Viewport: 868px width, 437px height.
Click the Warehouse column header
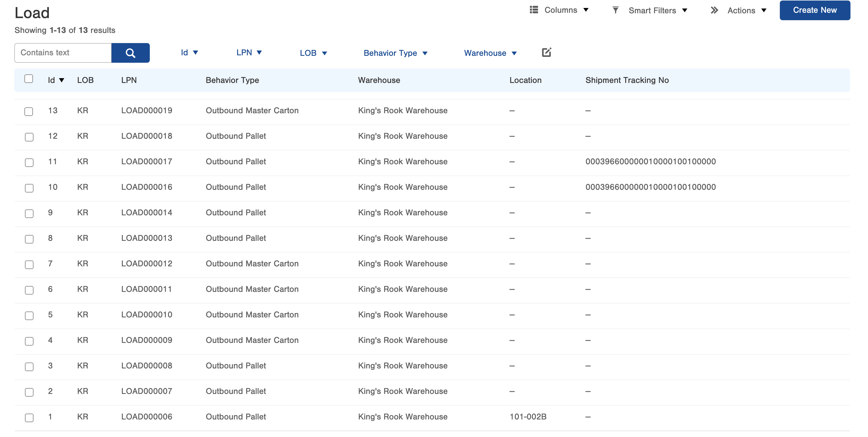(379, 80)
